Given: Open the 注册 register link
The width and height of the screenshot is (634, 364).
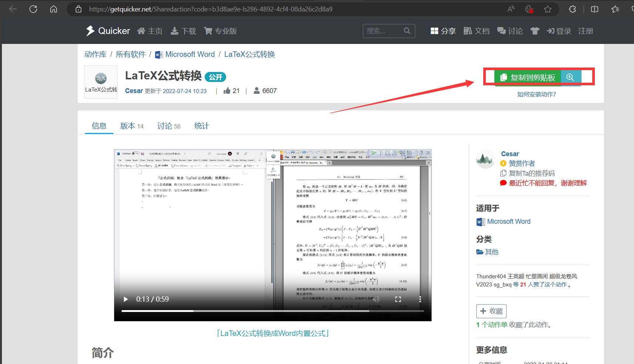Looking at the screenshot, I should point(586,31).
